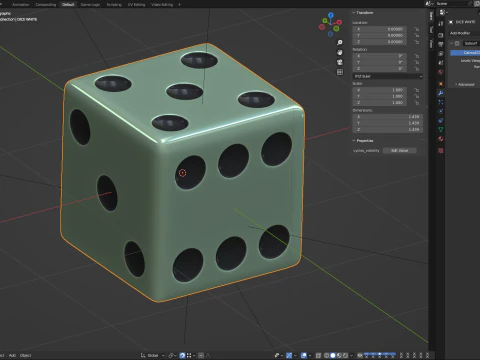The width and height of the screenshot is (480, 360).
Task: Toggle lock on Rotation Z
Action: coord(416,68)
